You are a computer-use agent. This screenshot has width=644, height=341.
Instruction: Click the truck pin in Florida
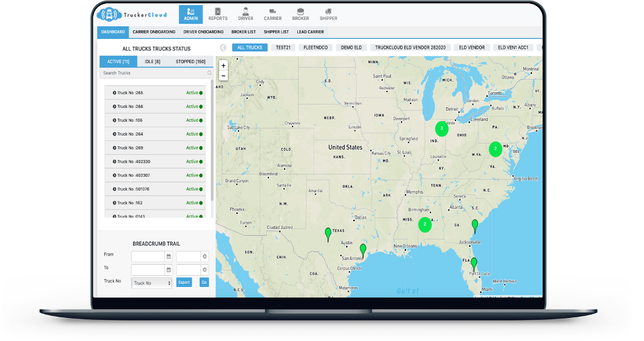click(x=474, y=264)
